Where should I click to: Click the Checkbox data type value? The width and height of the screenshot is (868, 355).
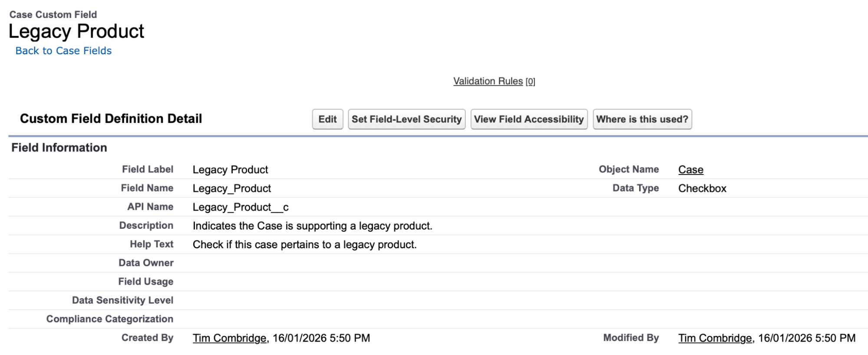[x=702, y=188]
